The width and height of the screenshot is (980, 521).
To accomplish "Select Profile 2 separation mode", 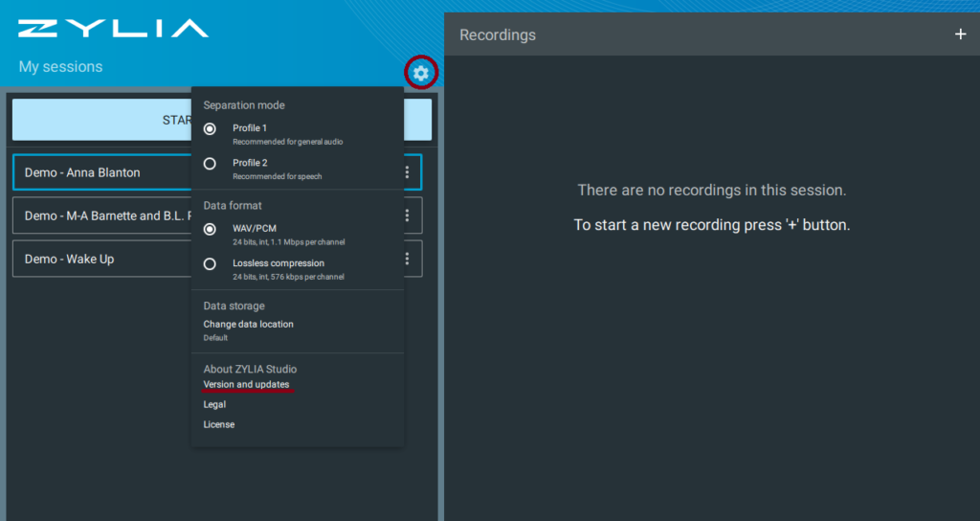I will [x=210, y=163].
